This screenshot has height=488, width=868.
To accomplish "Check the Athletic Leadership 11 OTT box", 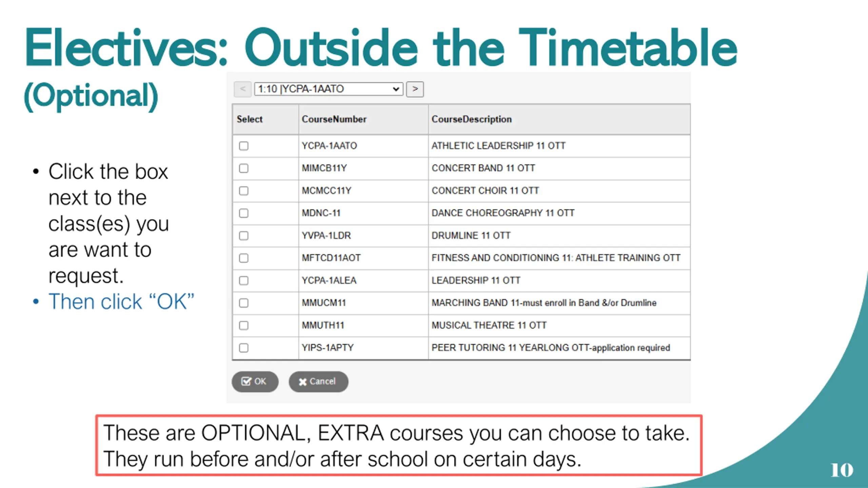I will tap(243, 146).
